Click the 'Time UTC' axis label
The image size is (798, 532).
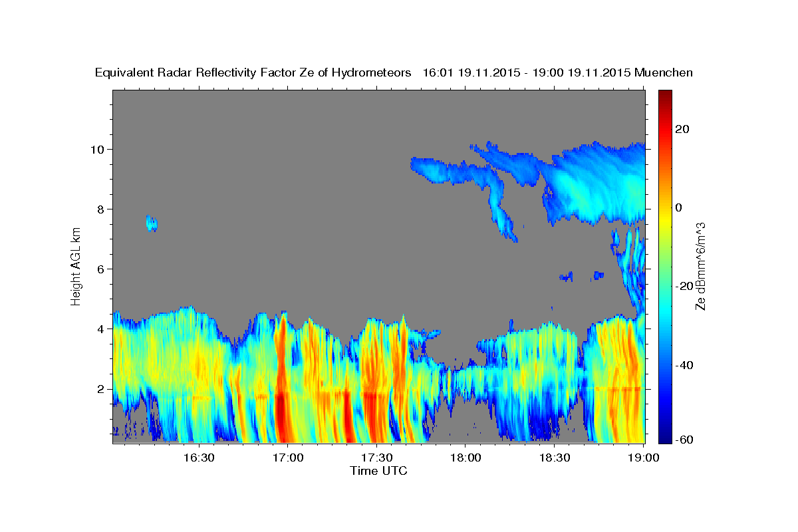378,471
